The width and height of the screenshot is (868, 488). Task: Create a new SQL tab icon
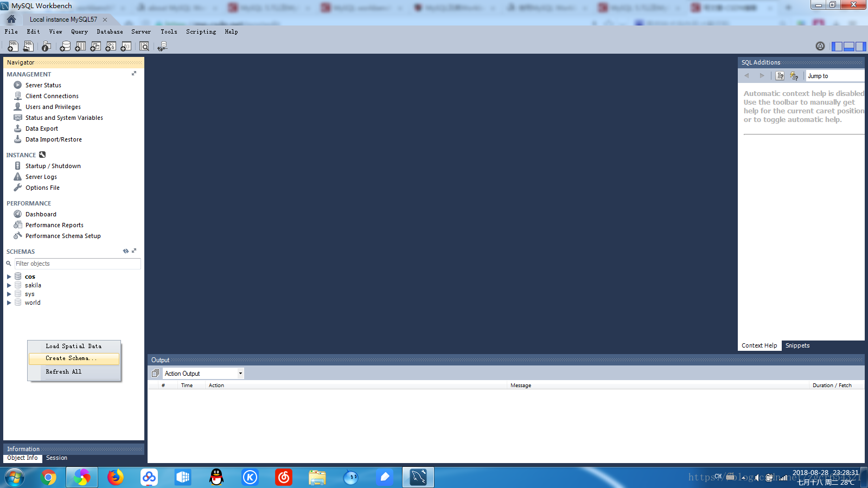[x=12, y=47]
